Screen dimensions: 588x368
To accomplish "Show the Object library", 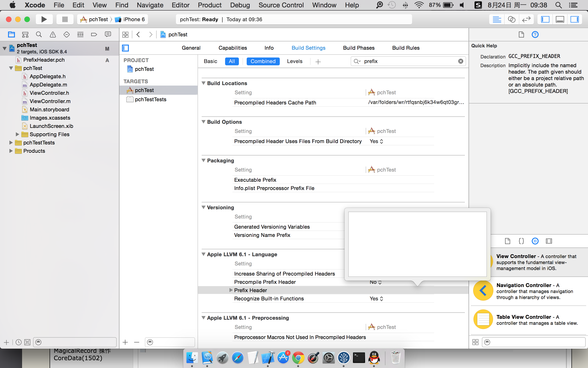I will pos(535,241).
